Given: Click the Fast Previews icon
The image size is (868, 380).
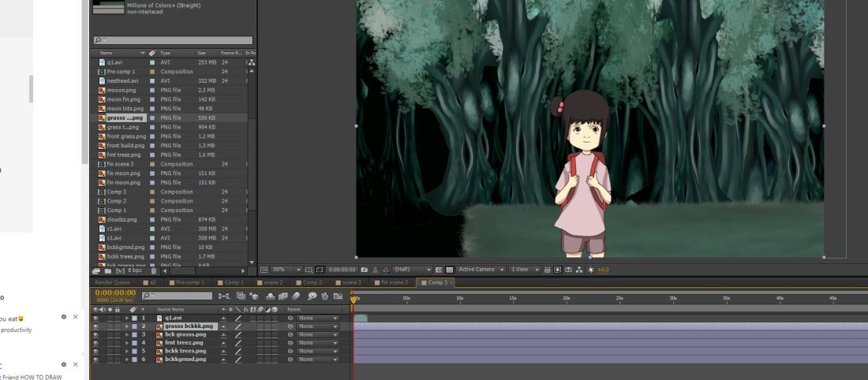Looking at the screenshot, I should tap(557, 270).
